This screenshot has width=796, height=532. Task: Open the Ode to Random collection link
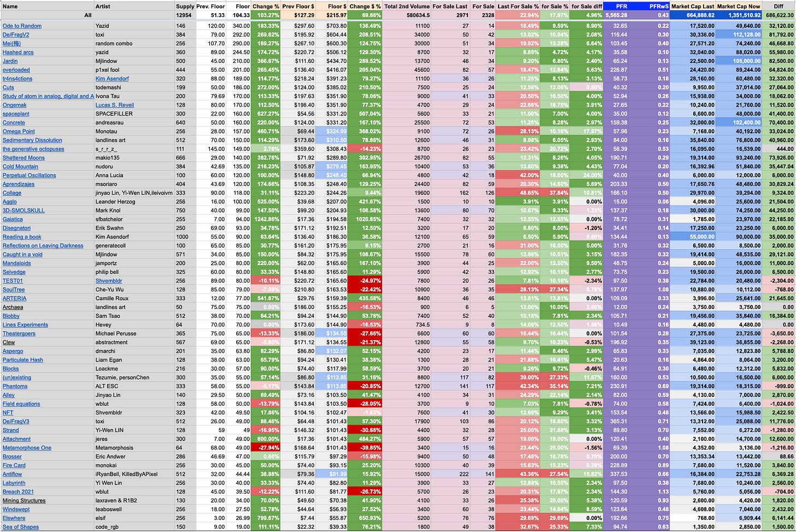pos(22,26)
